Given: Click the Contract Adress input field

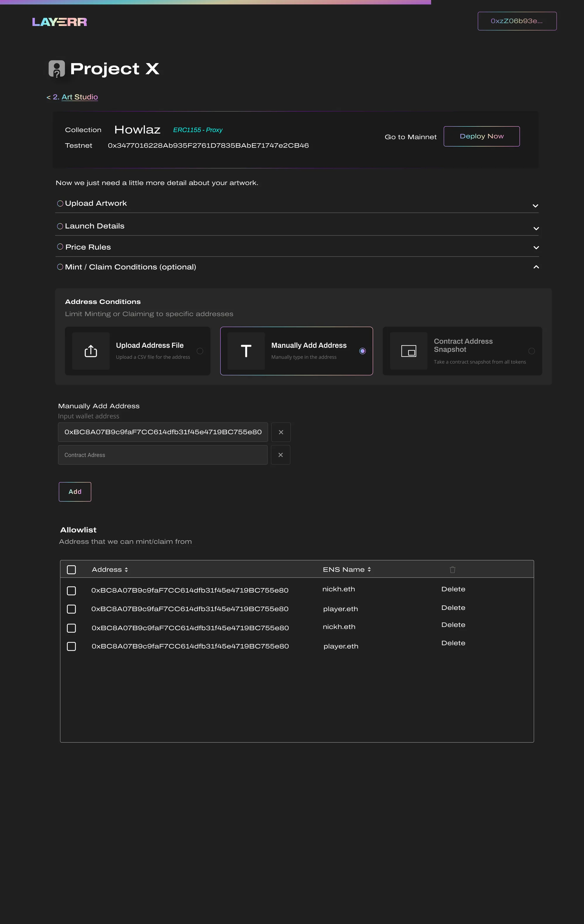Looking at the screenshot, I should (x=163, y=455).
